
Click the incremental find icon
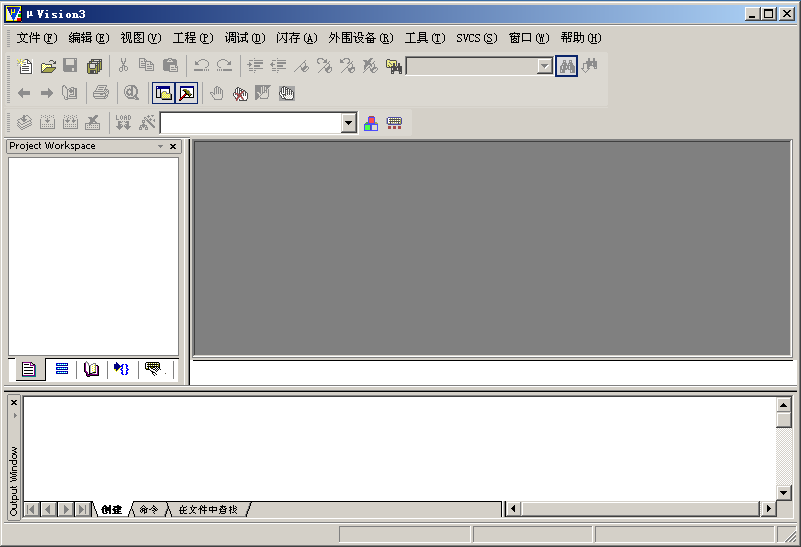pos(590,65)
